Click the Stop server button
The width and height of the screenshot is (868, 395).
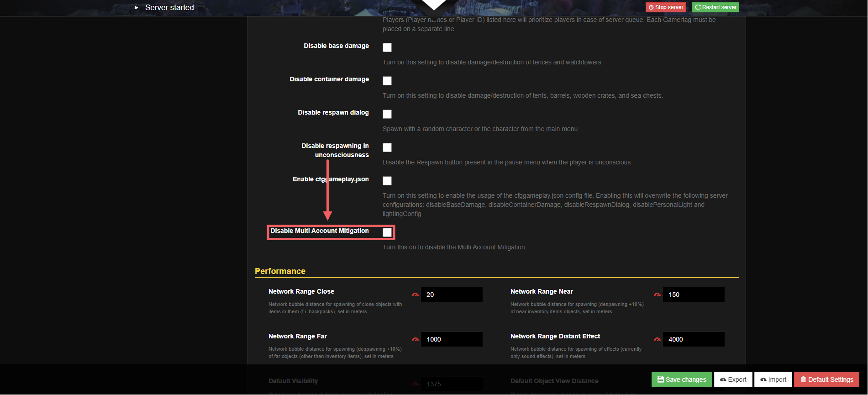tap(666, 7)
